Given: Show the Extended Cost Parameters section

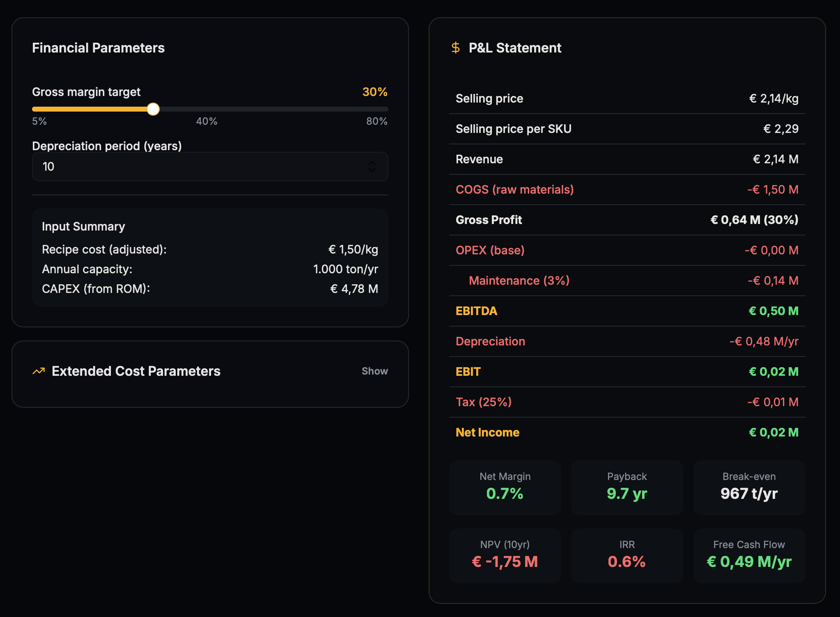Looking at the screenshot, I should [x=374, y=371].
